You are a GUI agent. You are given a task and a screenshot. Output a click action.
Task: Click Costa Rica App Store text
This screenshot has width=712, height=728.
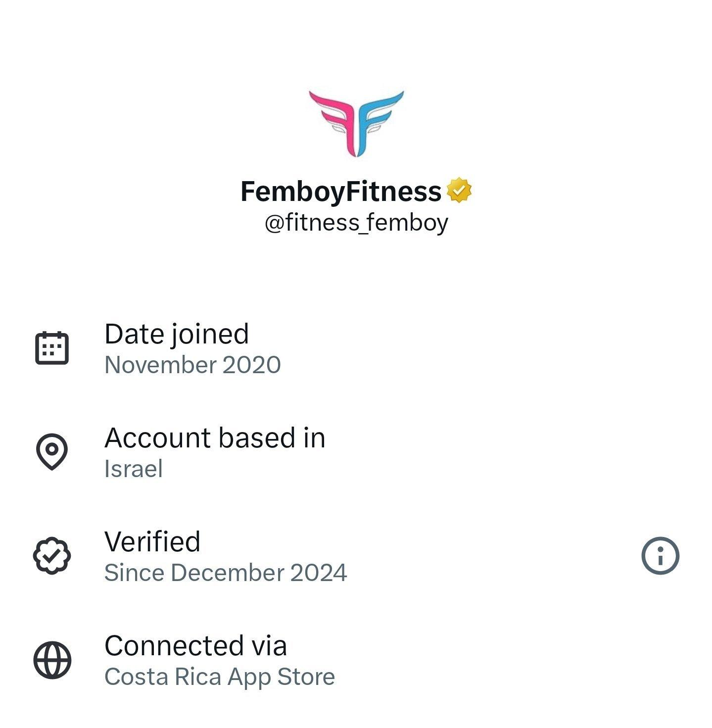(x=220, y=677)
